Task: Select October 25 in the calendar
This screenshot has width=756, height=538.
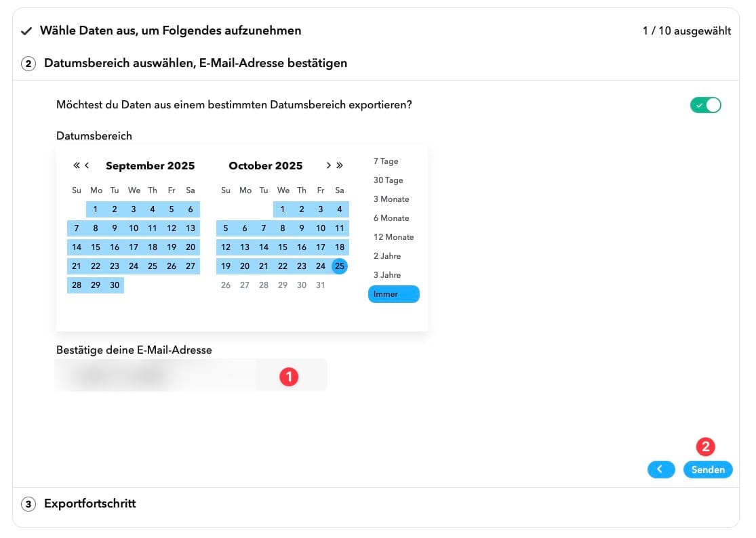Action: click(x=340, y=266)
